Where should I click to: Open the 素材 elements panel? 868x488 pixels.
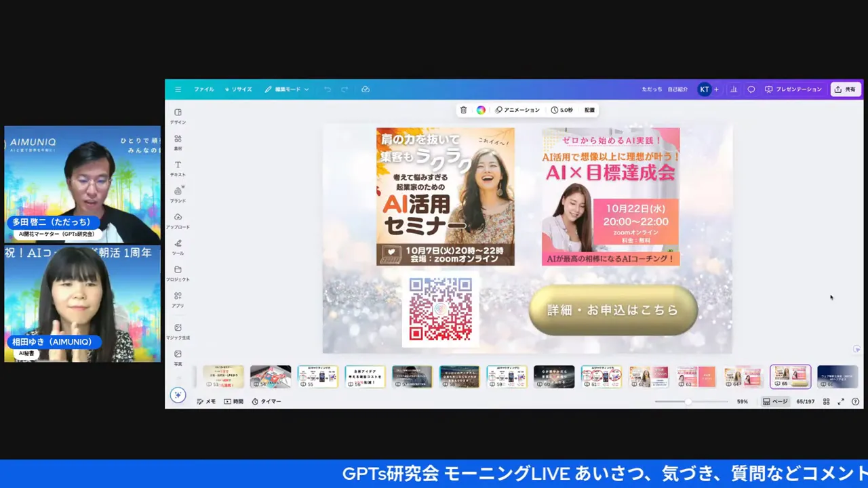pos(178,142)
